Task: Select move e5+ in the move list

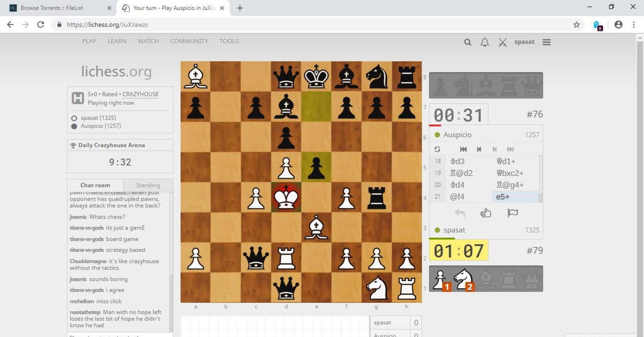Action: (x=503, y=197)
